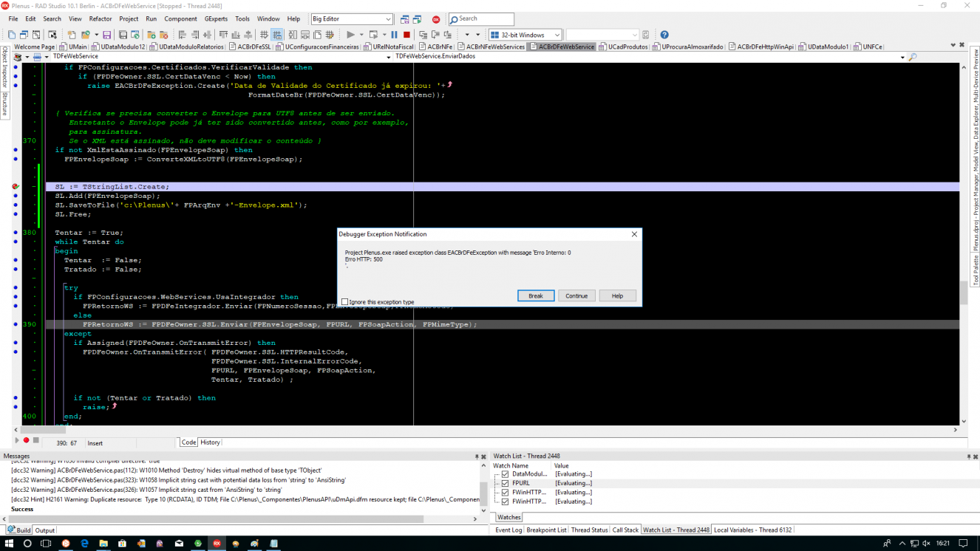Toggle the FPURL watch checkbox

coord(505,483)
